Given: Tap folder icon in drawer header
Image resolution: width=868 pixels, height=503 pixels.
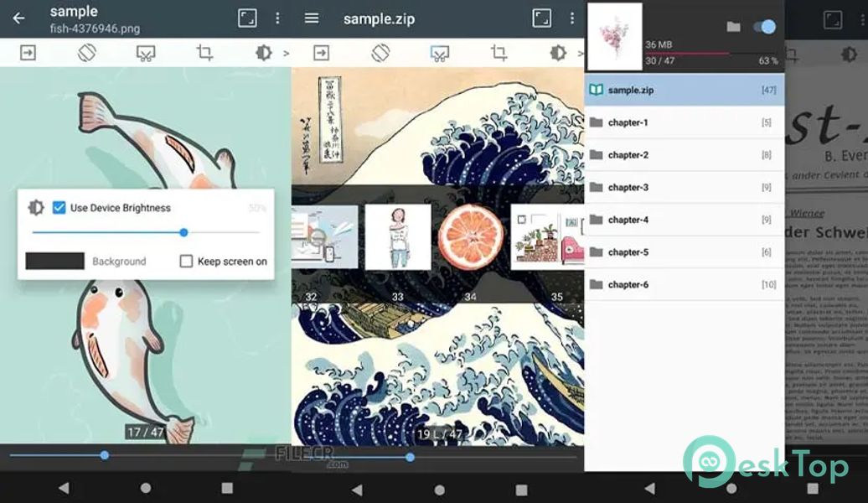Looking at the screenshot, I should 733,27.
